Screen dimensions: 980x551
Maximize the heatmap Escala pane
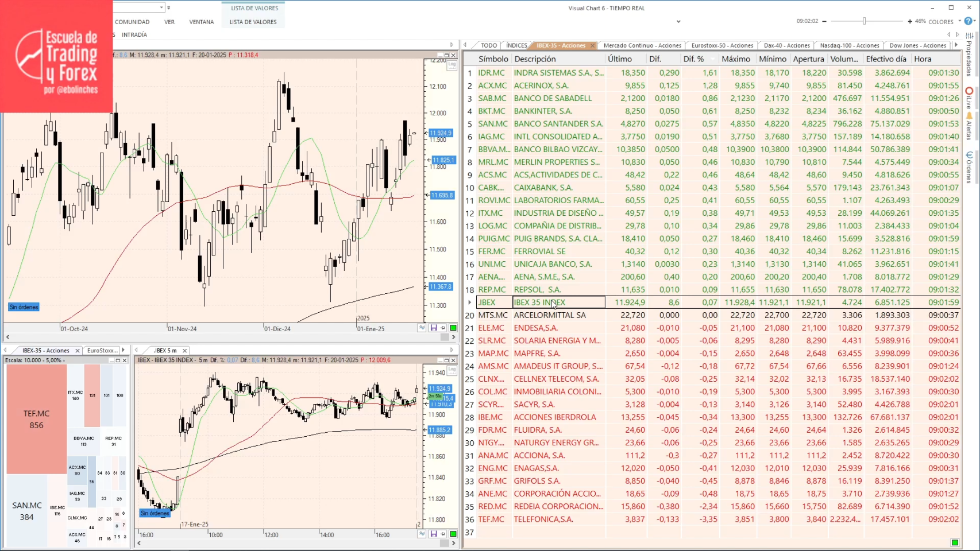118,360
